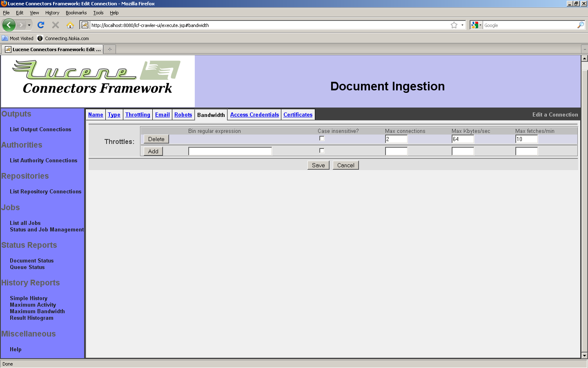The image size is (588, 368).
Task: Click the empty Bin regular expression field
Action: tap(230, 151)
